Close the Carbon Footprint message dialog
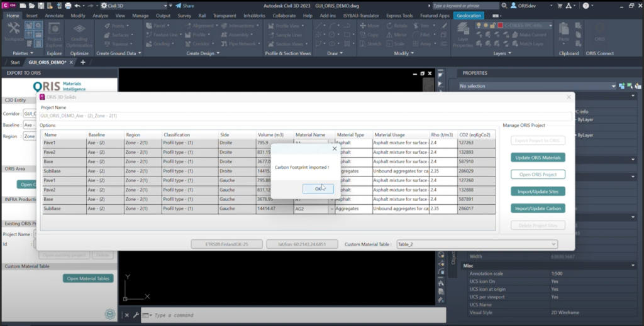The height and width of the screenshot is (326, 644). click(335, 149)
